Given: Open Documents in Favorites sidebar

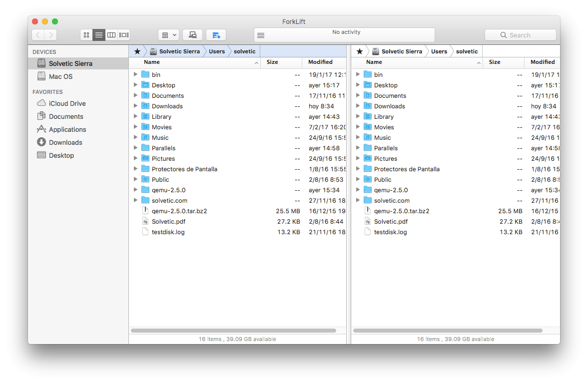Looking at the screenshot, I should [78, 117].
